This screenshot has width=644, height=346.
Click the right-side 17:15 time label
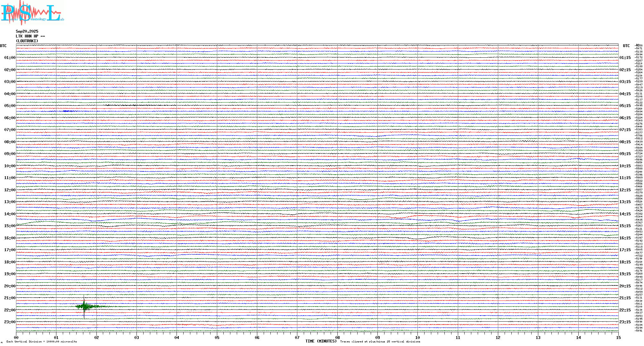pos(625,250)
